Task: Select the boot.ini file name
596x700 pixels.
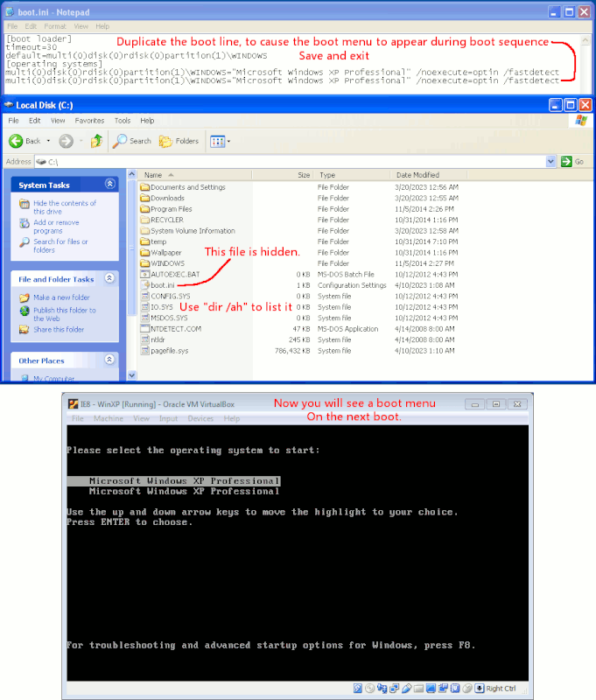Action: [x=163, y=285]
